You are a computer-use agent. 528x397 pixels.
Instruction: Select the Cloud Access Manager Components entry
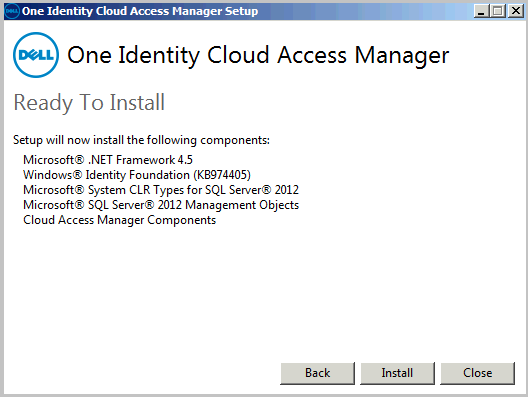120,220
